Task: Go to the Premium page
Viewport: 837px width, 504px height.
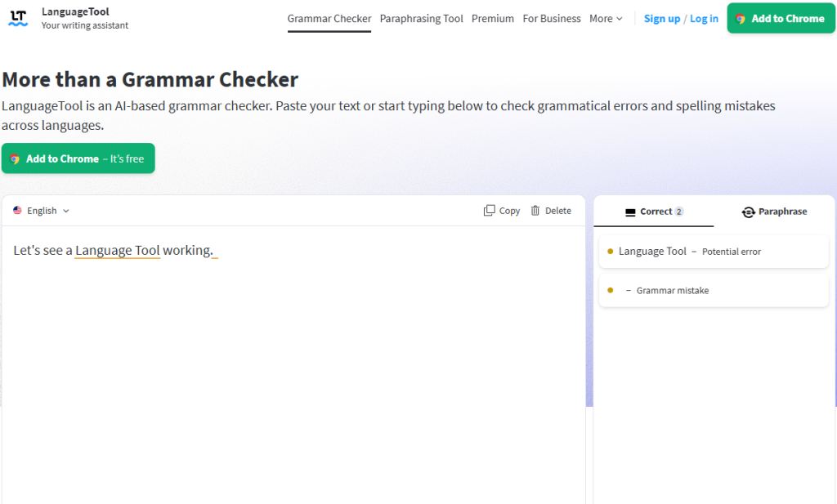Action: coord(493,19)
